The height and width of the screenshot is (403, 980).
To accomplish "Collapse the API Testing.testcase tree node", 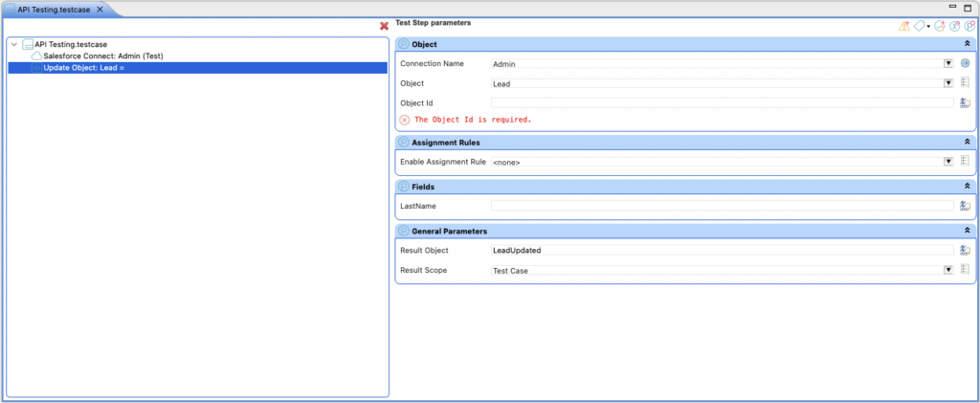I will (14, 44).
